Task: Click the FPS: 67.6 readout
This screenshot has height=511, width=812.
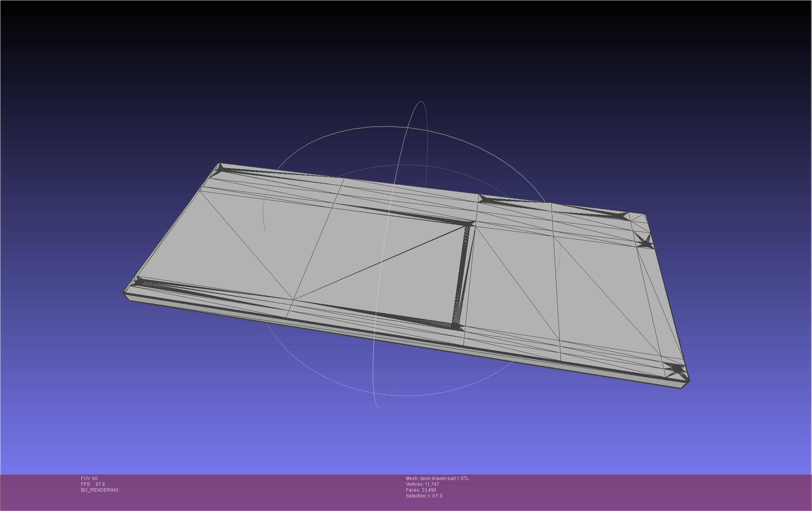Action: (x=93, y=484)
